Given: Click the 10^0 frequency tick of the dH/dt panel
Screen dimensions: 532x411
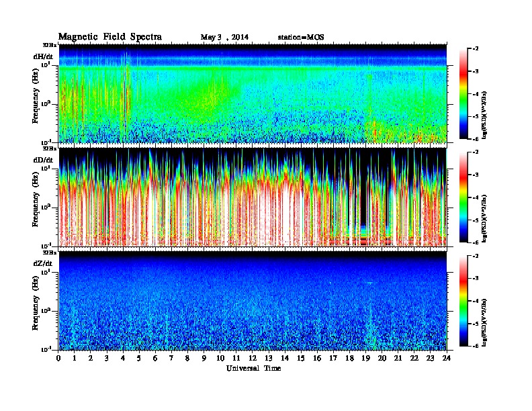Looking at the screenshot, I should [x=46, y=103].
